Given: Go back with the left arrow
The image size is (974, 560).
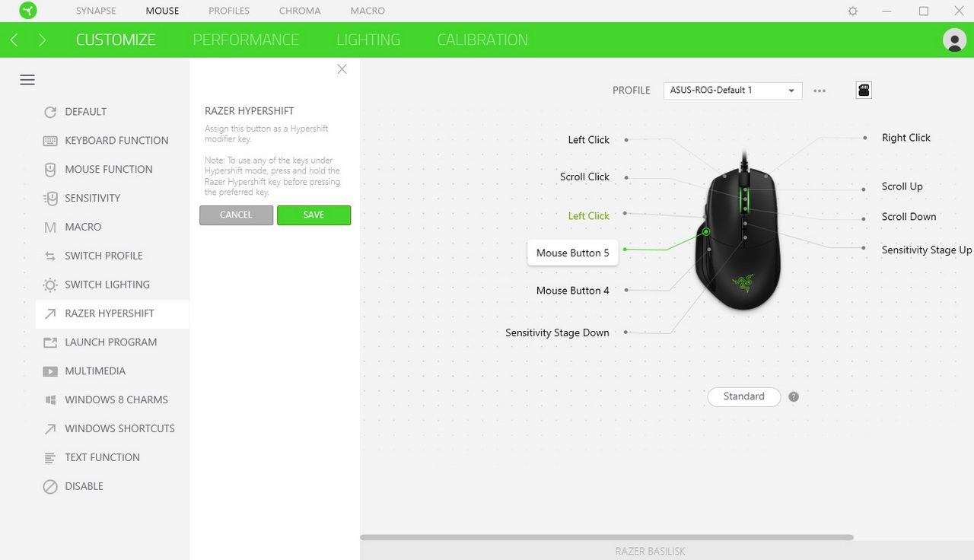Looking at the screenshot, I should [14, 40].
